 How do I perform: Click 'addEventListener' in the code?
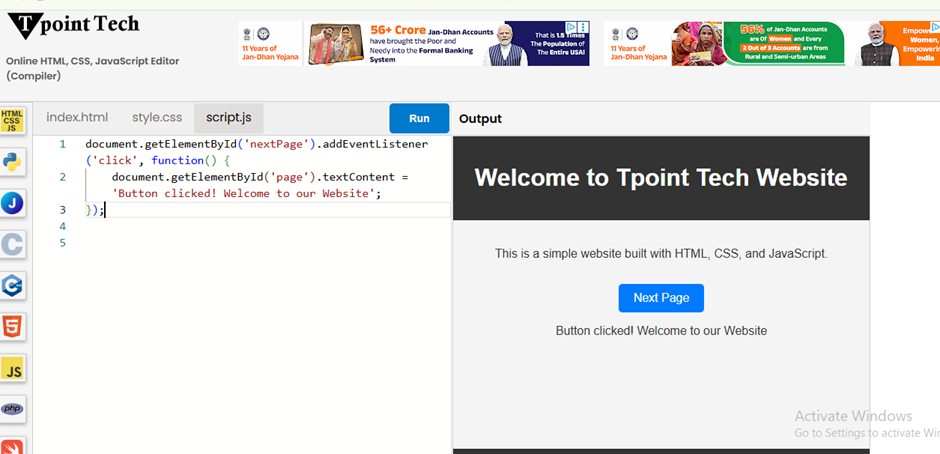[375, 145]
